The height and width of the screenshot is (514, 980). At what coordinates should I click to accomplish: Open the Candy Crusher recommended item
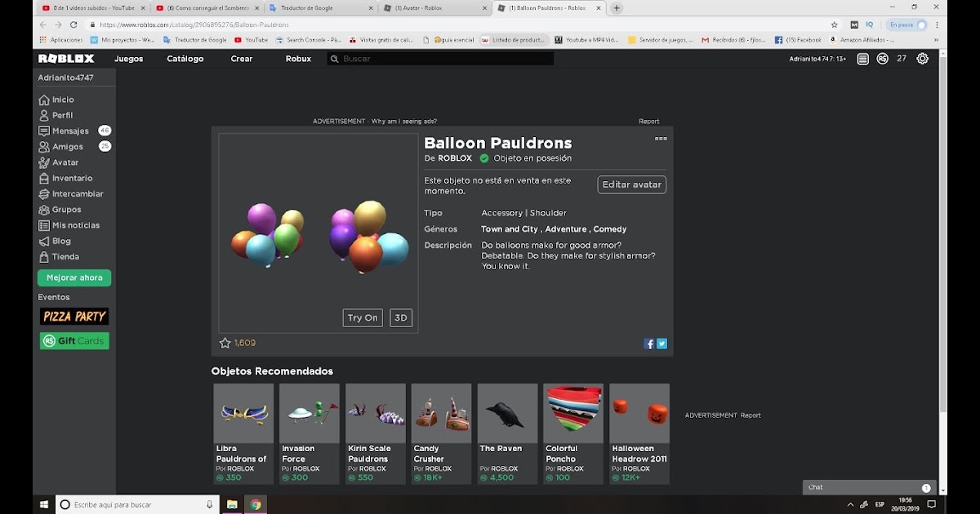pos(442,434)
